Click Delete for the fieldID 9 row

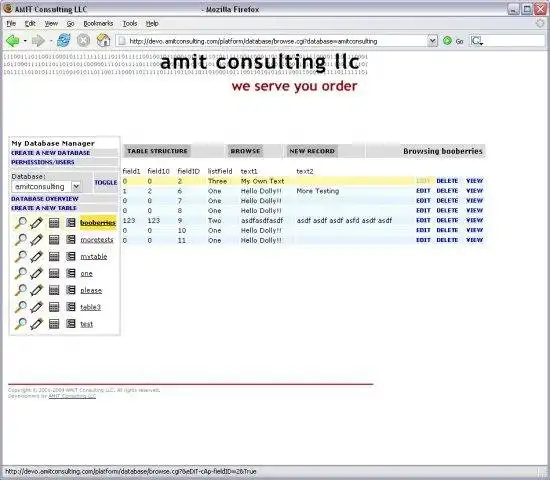click(x=447, y=220)
